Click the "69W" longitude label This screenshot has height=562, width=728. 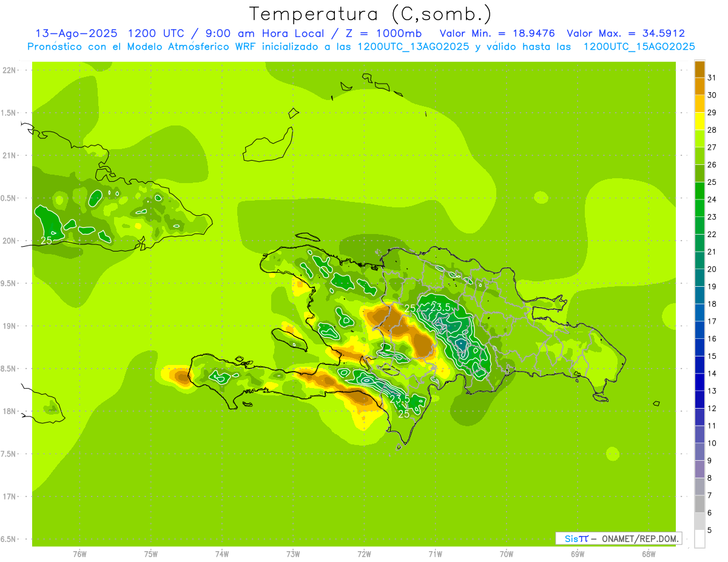point(578,554)
